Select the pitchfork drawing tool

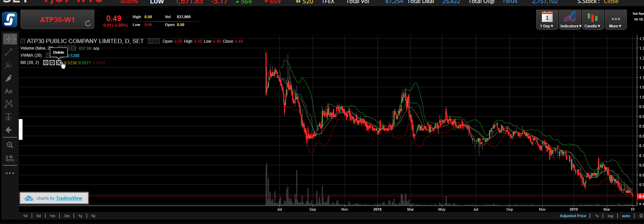coord(9,65)
